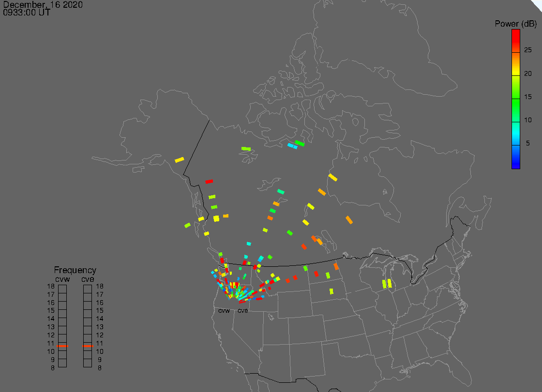Click the 11 label beside the cve frequency bar
This screenshot has height=392, width=542.
pos(100,343)
